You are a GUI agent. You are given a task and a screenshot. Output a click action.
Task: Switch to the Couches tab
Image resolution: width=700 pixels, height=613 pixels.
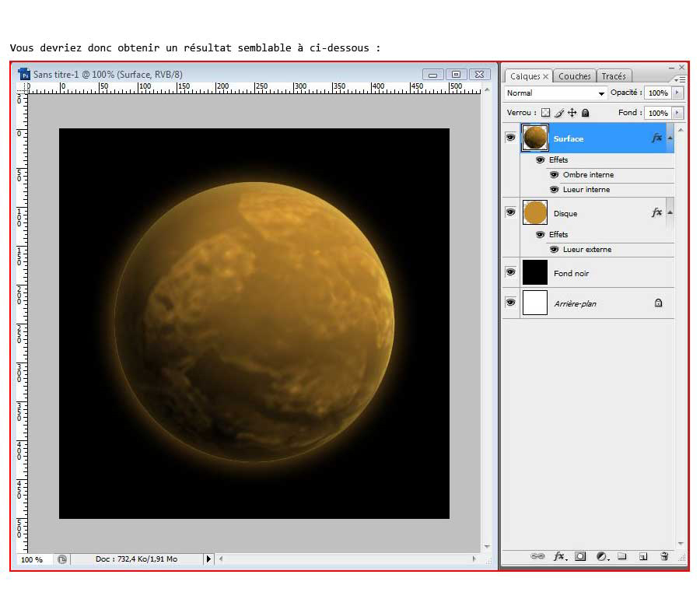pyautogui.click(x=575, y=76)
